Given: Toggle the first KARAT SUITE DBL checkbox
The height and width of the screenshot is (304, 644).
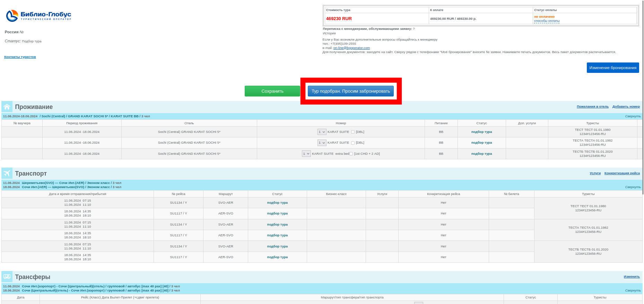Looking at the screenshot, I should coord(353,132).
